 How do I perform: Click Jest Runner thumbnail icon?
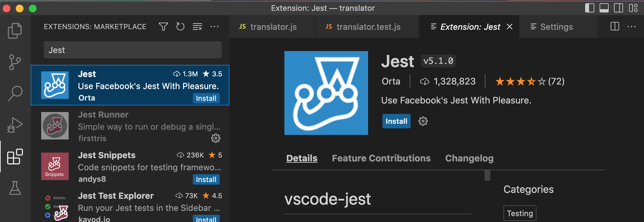[55, 126]
